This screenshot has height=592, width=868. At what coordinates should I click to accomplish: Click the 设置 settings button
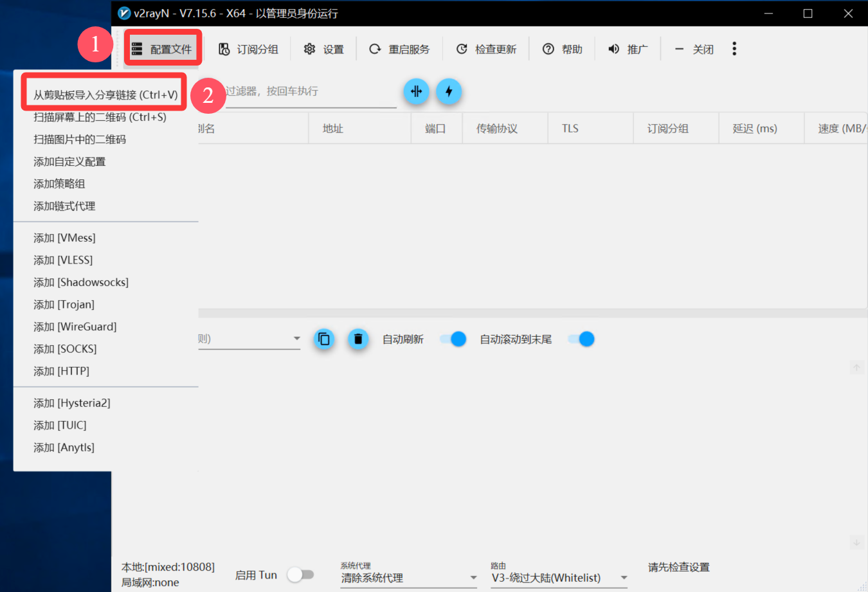click(324, 49)
